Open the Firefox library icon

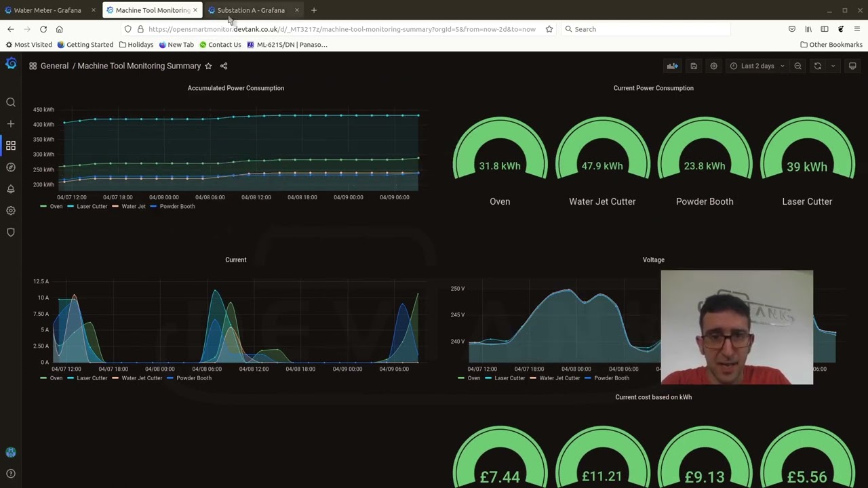pos(808,29)
